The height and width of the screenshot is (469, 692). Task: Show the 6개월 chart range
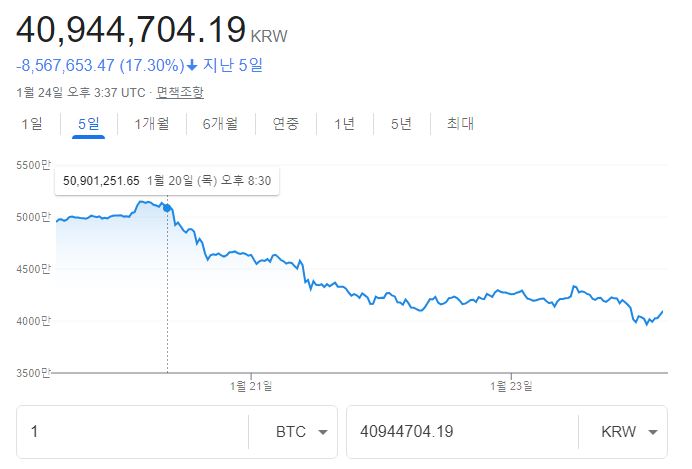pyautogui.click(x=220, y=124)
